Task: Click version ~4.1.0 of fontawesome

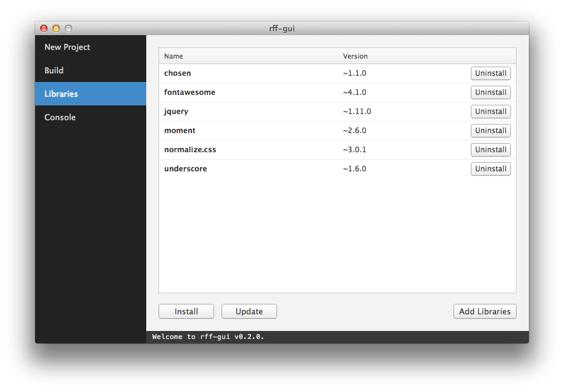Action: [x=355, y=92]
